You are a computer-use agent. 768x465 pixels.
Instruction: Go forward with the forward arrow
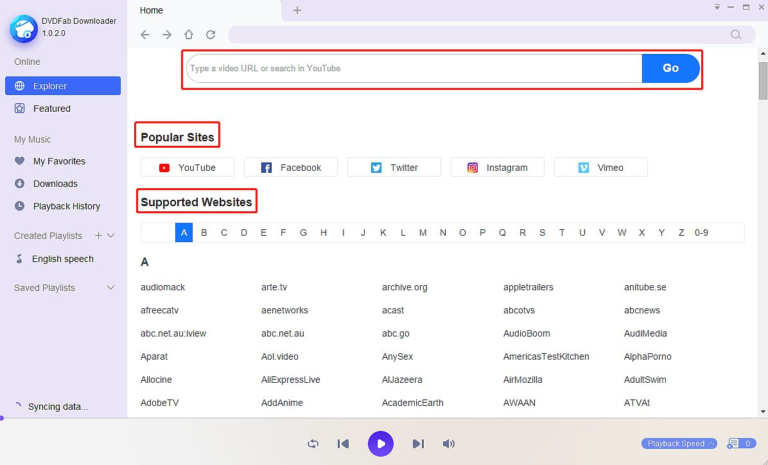coord(167,35)
